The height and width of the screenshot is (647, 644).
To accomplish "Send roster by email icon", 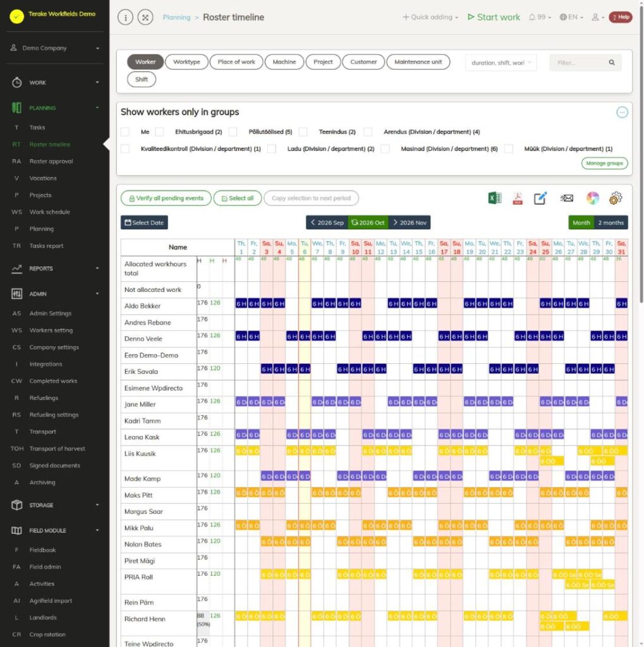I will coord(567,198).
